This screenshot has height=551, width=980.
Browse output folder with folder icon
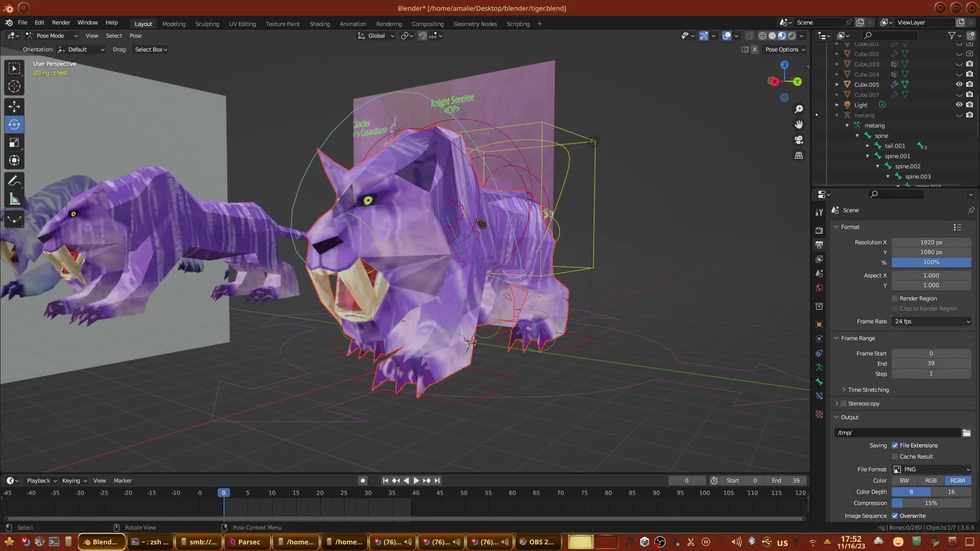pos(966,433)
